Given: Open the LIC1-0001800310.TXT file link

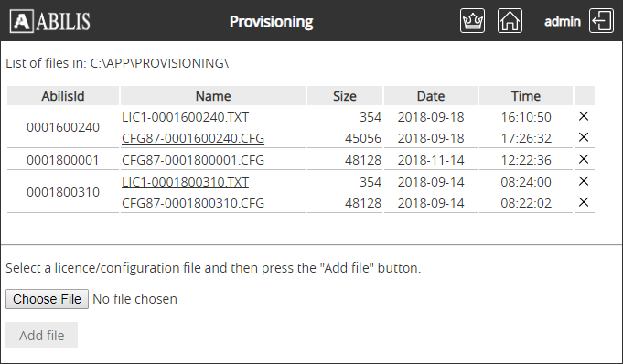Looking at the screenshot, I should pos(185,182).
